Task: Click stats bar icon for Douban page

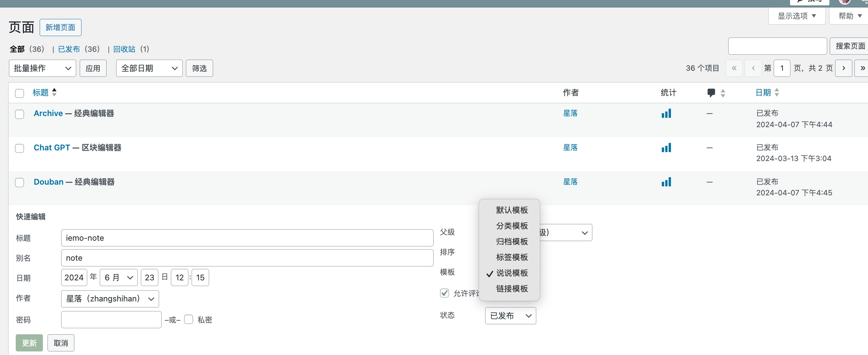Action: (x=666, y=182)
